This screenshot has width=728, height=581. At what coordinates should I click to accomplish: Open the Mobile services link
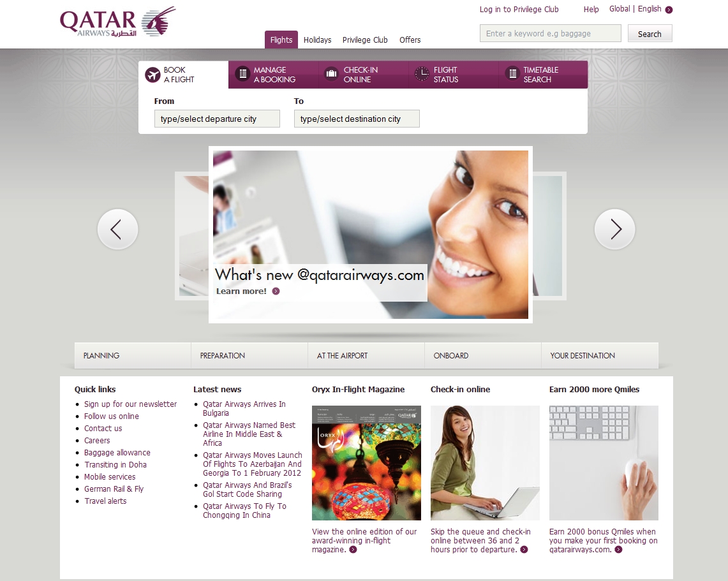click(x=110, y=476)
